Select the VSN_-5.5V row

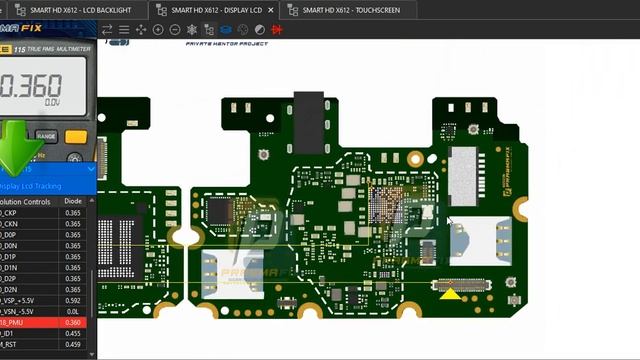43,311
